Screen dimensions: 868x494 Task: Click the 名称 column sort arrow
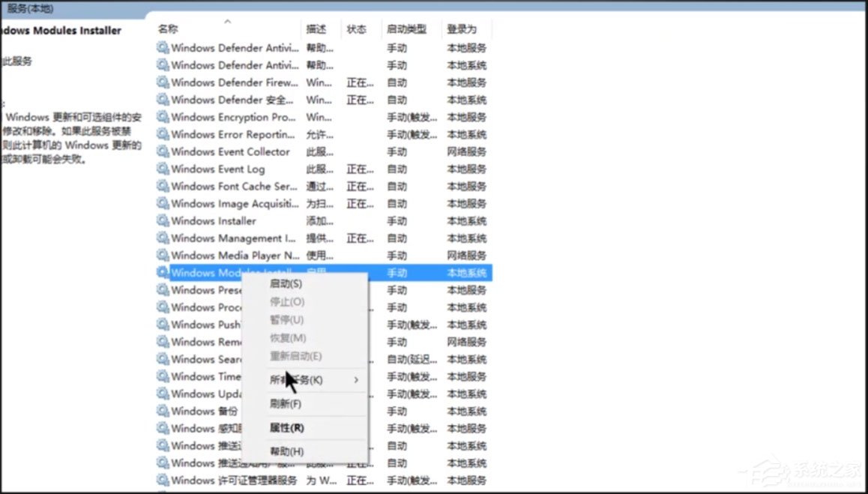pyautogui.click(x=226, y=23)
